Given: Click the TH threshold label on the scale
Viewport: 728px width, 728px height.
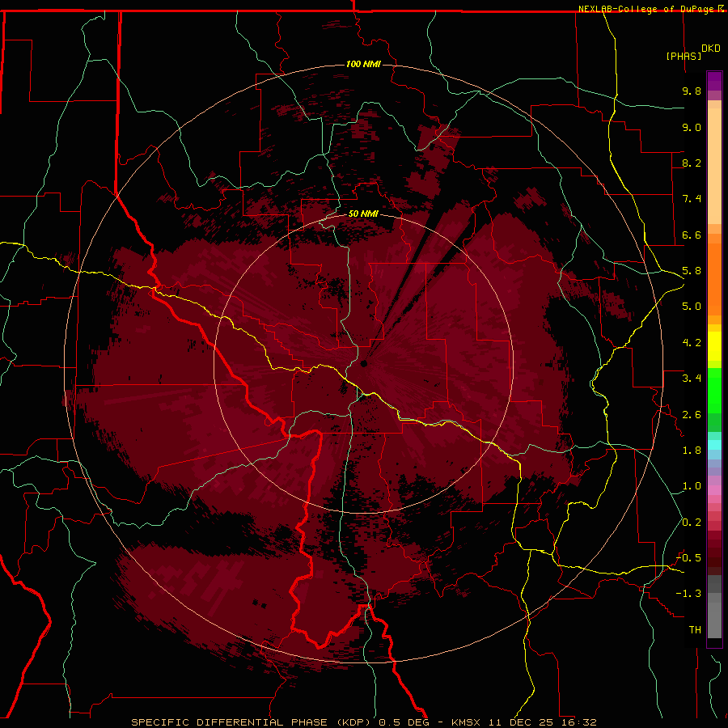Looking at the screenshot, I should coord(695,630).
